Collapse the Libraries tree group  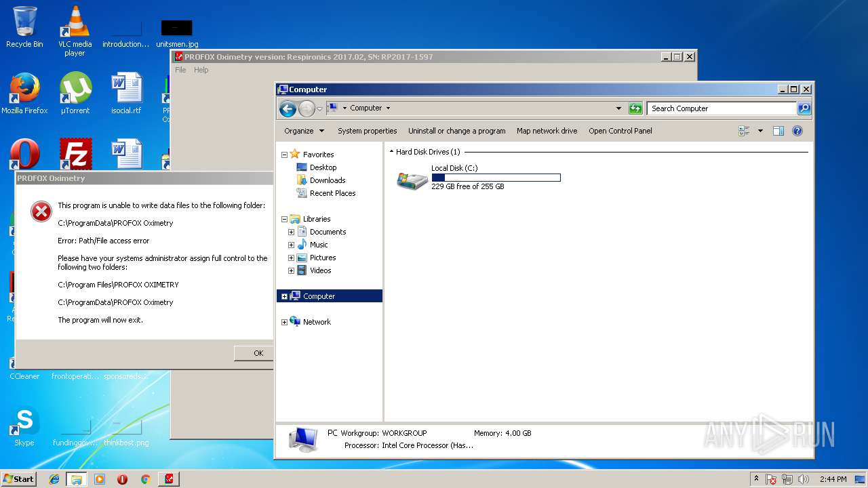[x=284, y=219]
